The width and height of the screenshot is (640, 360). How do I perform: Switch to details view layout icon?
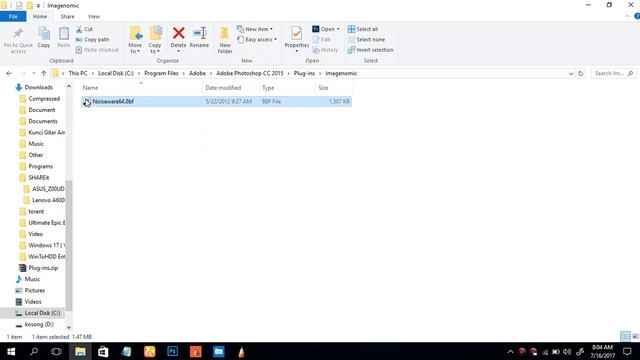click(x=625, y=336)
